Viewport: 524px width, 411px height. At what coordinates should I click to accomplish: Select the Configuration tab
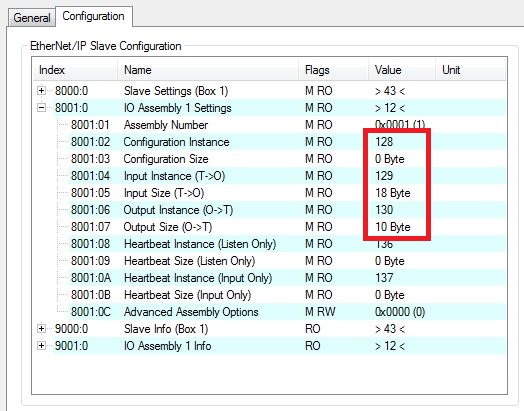(93, 16)
